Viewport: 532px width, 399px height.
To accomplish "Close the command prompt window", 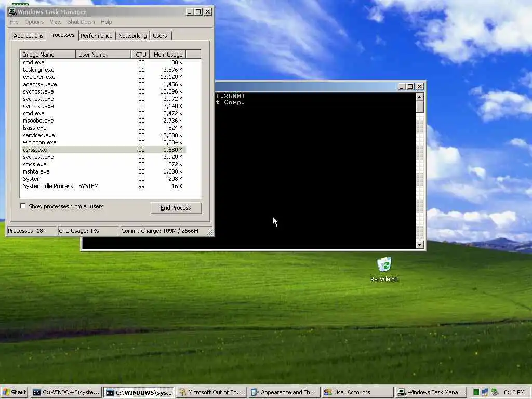I will click(420, 87).
